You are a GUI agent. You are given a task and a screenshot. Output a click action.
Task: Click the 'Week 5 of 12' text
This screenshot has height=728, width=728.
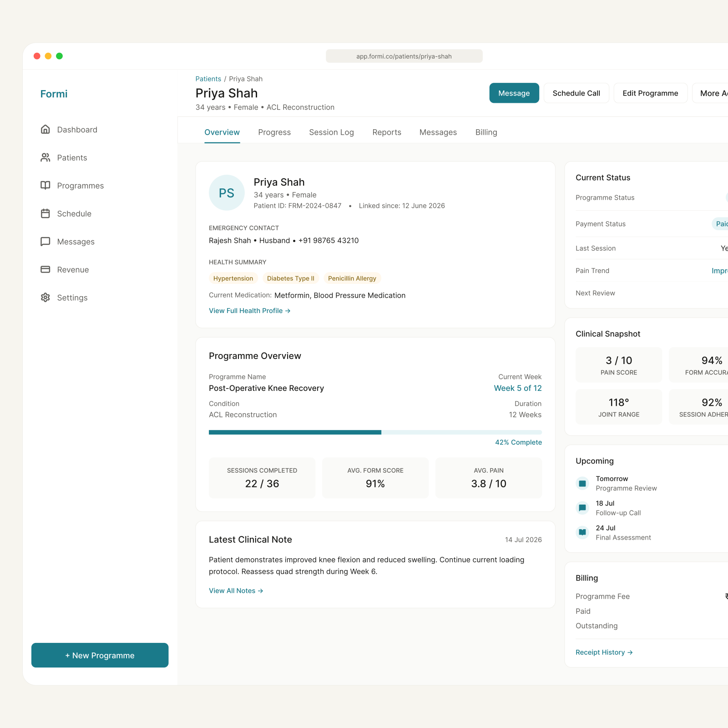[518, 388]
